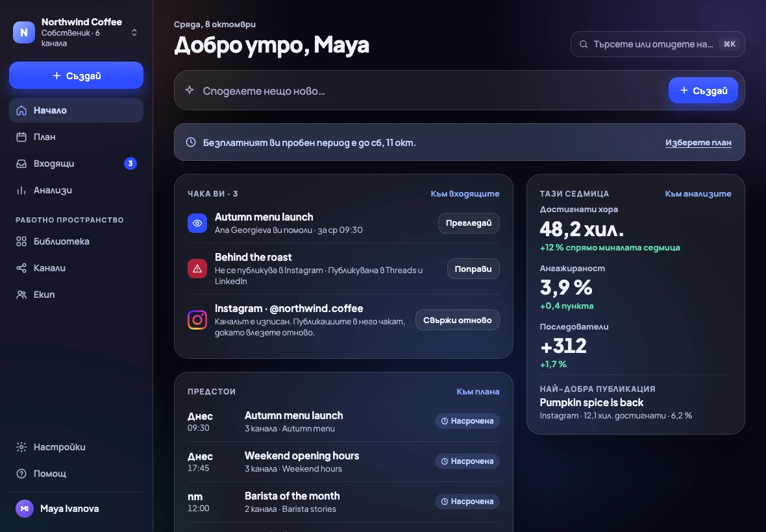Click Насрочена status for Weekend opening hours
The image size is (766, 532).
click(467, 461)
